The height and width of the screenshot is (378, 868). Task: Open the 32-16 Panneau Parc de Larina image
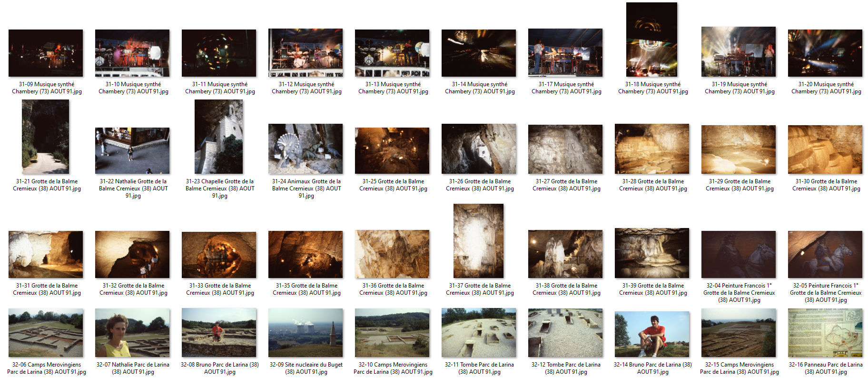(825, 333)
